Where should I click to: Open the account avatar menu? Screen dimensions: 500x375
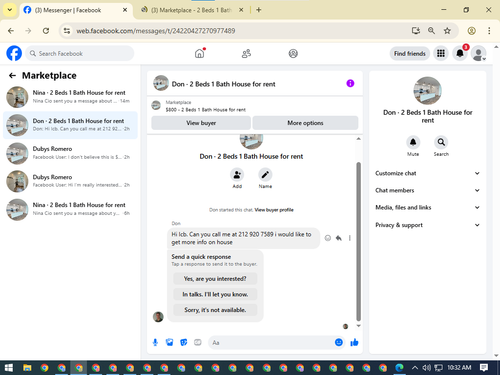pyautogui.click(x=478, y=53)
